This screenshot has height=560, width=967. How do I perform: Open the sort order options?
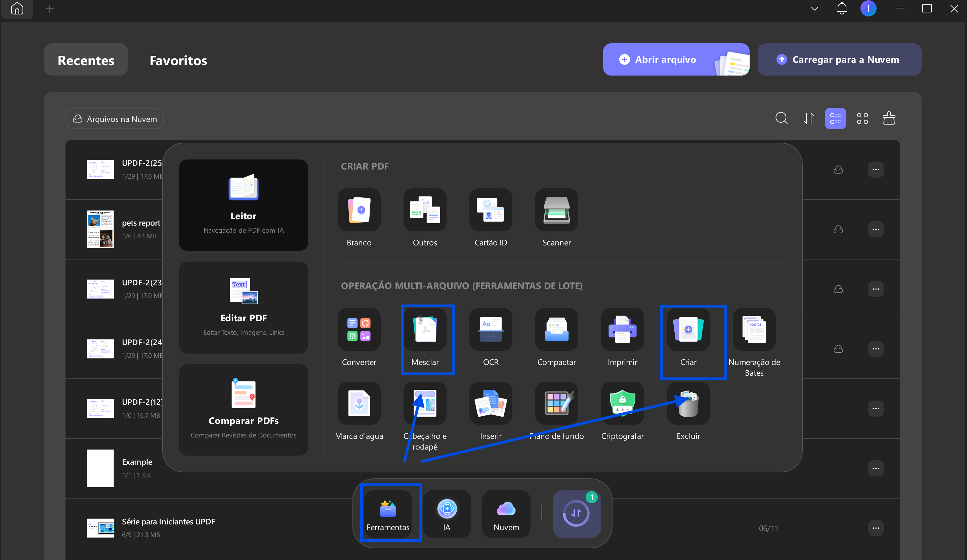point(808,119)
